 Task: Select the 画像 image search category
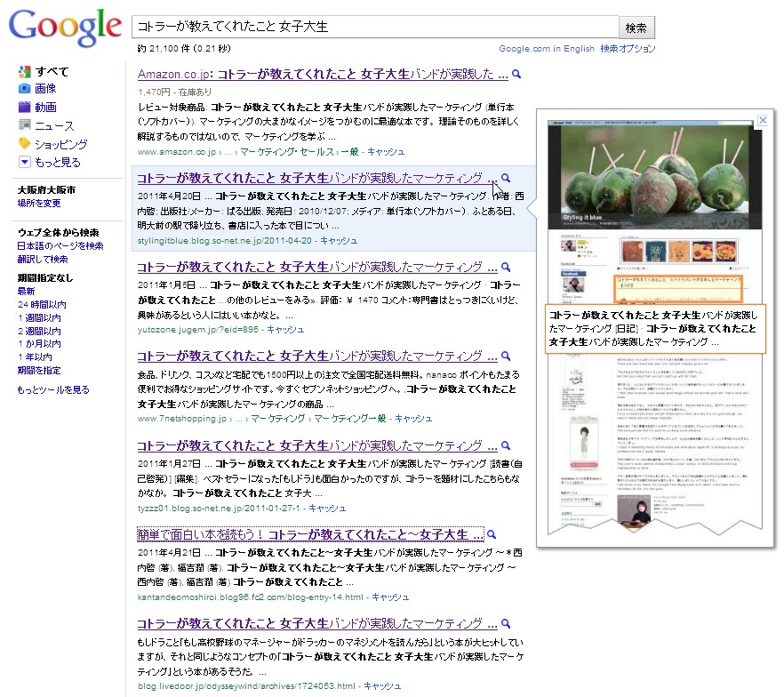pyautogui.click(x=45, y=89)
